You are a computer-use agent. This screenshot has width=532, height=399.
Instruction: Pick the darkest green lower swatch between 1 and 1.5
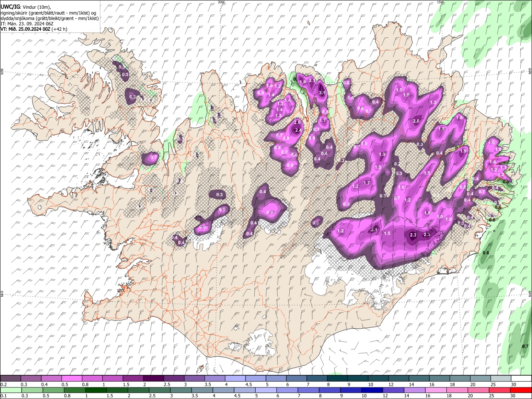tap(96, 390)
